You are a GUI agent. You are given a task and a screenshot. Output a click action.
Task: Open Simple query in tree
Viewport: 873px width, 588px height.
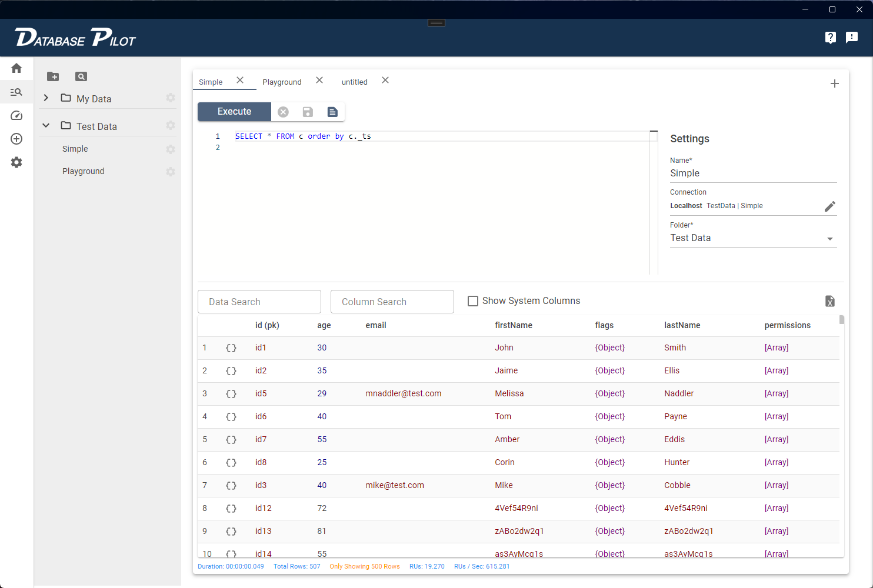coord(75,149)
